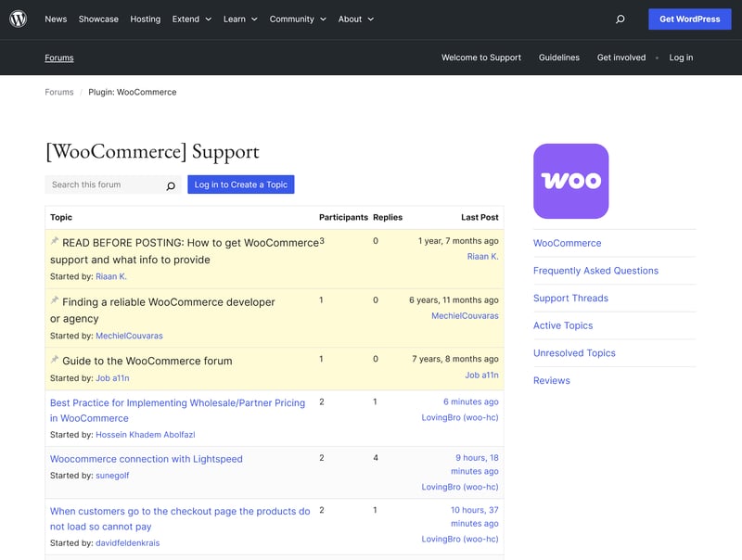The height and width of the screenshot is (560, 742).
Task: Open the Unresolved Topics sidebar link
Action: [x=574, y=353]
